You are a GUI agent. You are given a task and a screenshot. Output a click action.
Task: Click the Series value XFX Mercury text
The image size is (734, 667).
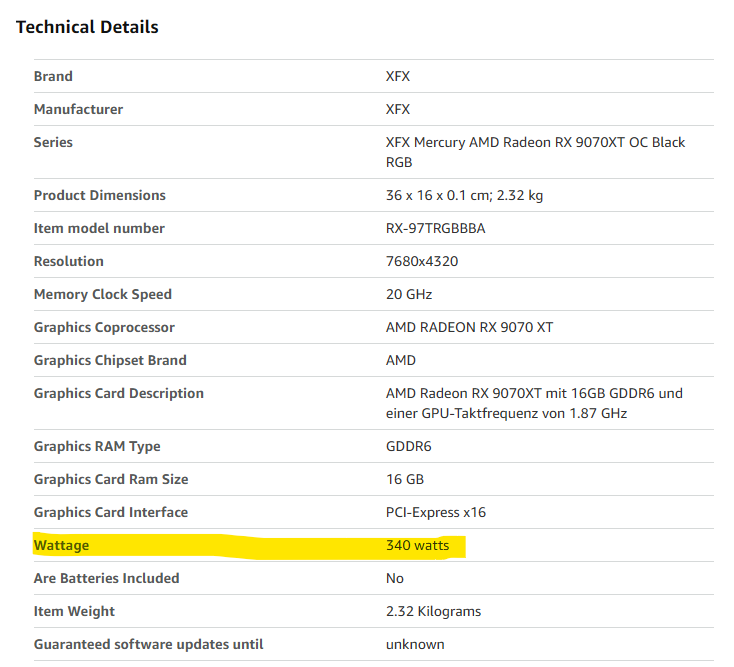(535, 152)
